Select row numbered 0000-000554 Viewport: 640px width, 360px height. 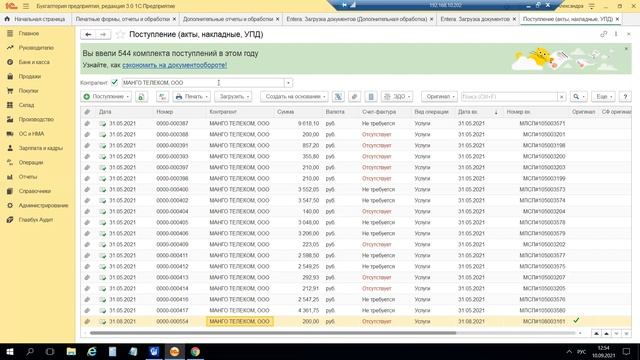coord(356,321)
